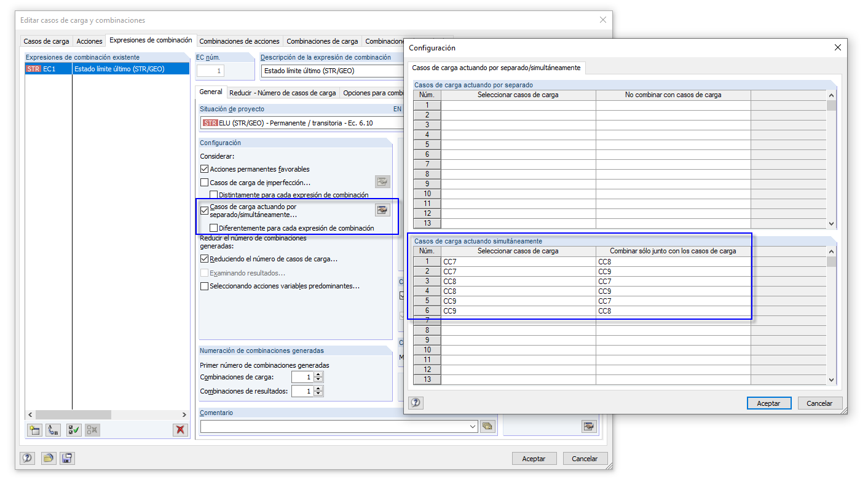The image size is (868, 487).
Task: Decrease the Combinaciones de carga starting number
Action: 318,380
